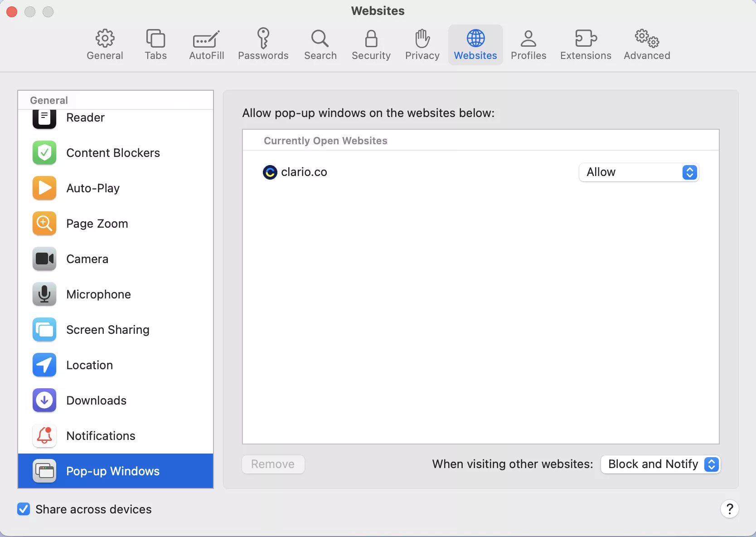Go to the Passwords tab
The width and height of the screenshot is (756, 537).
pyautogui.click(x=263, y=45)
